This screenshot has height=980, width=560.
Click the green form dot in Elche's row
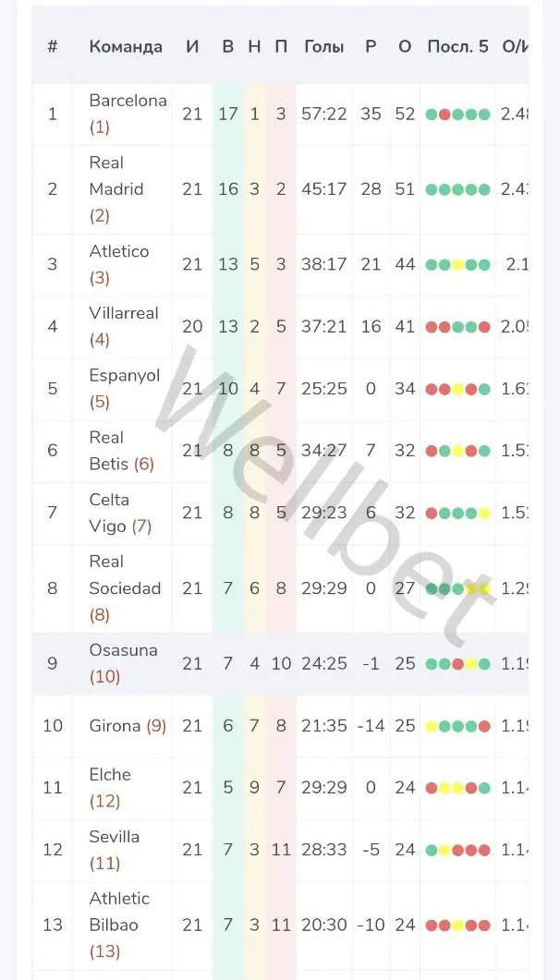tap(484, 788)
